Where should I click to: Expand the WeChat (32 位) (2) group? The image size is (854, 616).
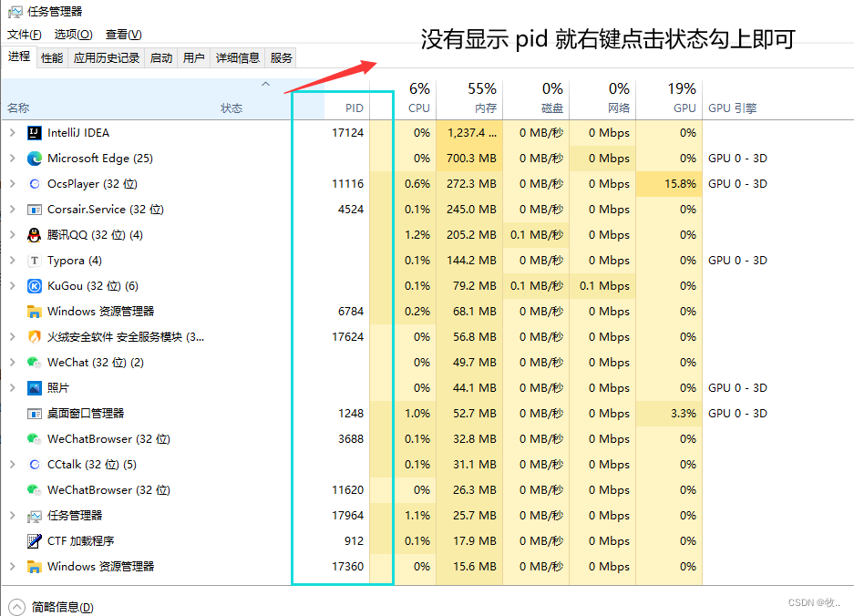[x=13, y=363]
